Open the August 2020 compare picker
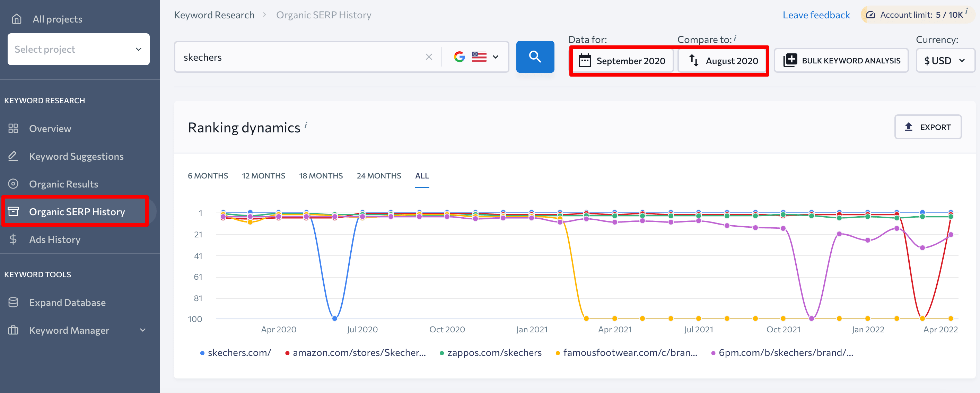Image resolution: width=980 pixels, height=393 pixels. tap(723, 61)
